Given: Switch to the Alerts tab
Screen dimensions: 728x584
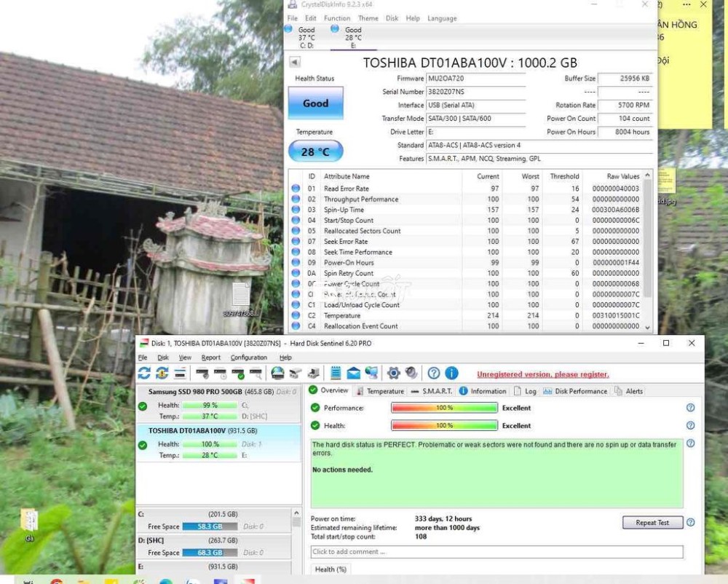Looking at the screenshot, I should pyautogui.click(x=629, y=391).
